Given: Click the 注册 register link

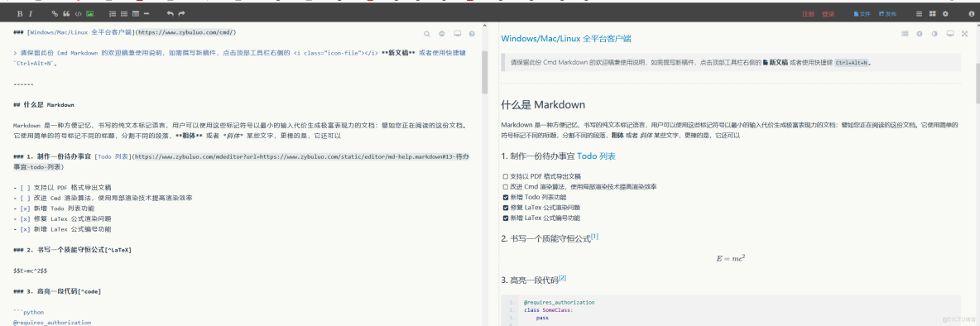Looking at the screenshot, I should (x=808, y=13).
